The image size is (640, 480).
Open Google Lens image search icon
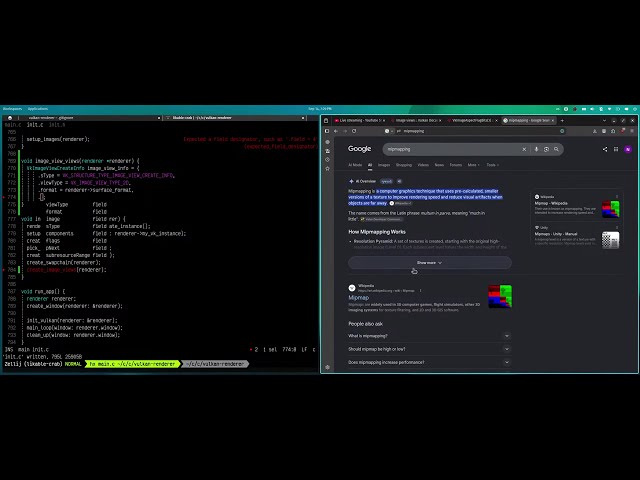(546, 149)
